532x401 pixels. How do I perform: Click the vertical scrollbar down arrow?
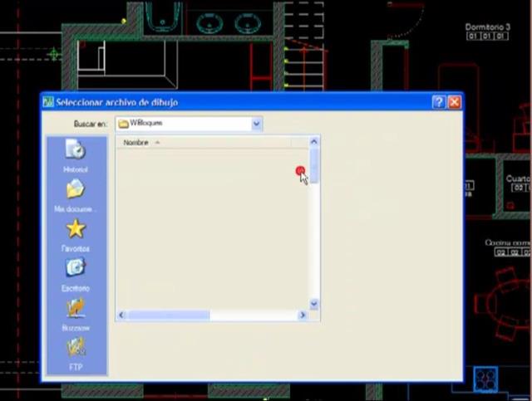pos(314,304)
